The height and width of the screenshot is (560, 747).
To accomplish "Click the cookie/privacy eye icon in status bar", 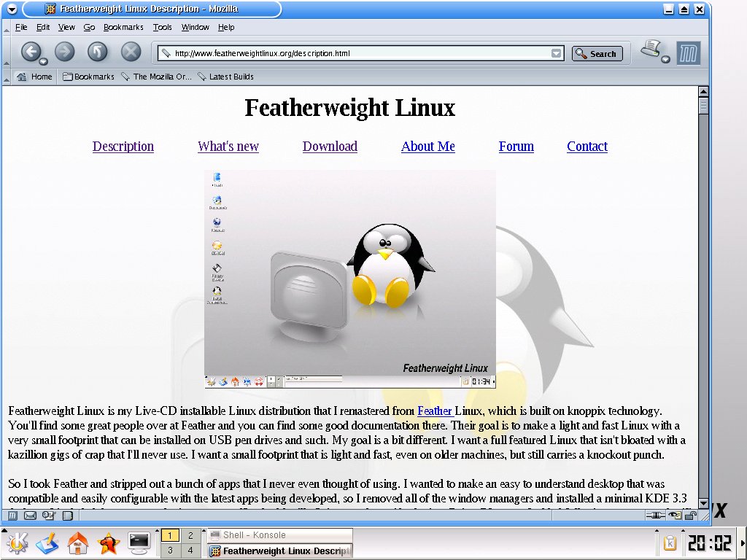I will pos(675,516).
